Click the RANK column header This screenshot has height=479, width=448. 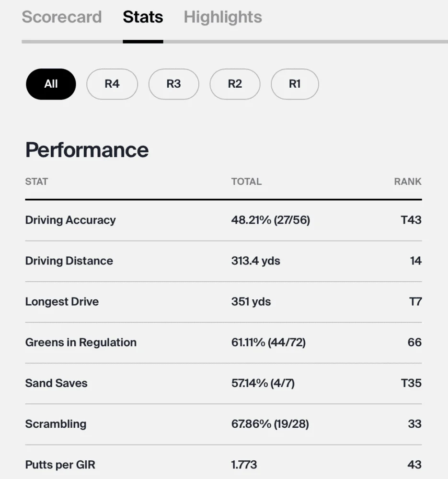pos(408,182)
